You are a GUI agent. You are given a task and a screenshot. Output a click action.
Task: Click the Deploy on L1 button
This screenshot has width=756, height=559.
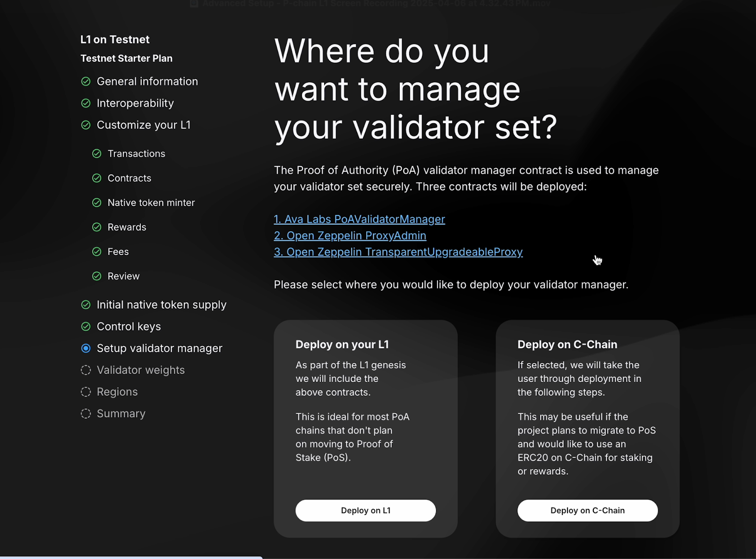click(x=365, y=510)
